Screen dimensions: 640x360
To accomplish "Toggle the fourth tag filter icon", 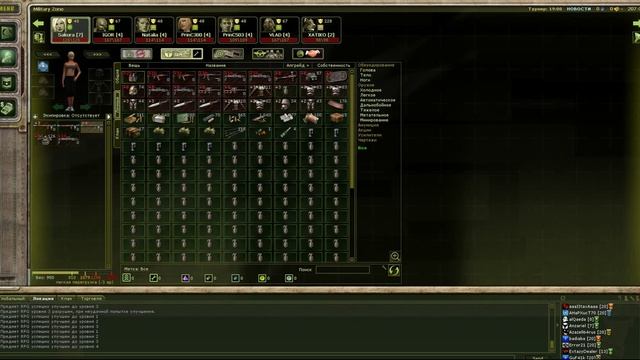I will (209, 278).
